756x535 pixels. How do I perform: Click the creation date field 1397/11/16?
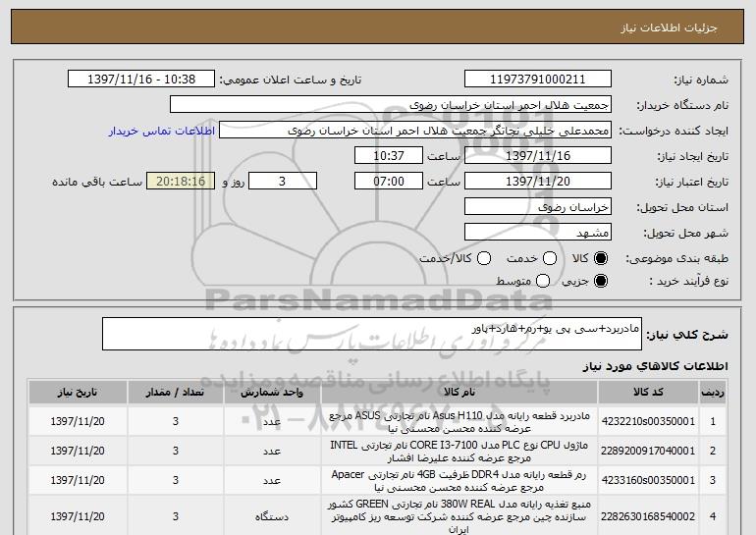tap(538, 156)
